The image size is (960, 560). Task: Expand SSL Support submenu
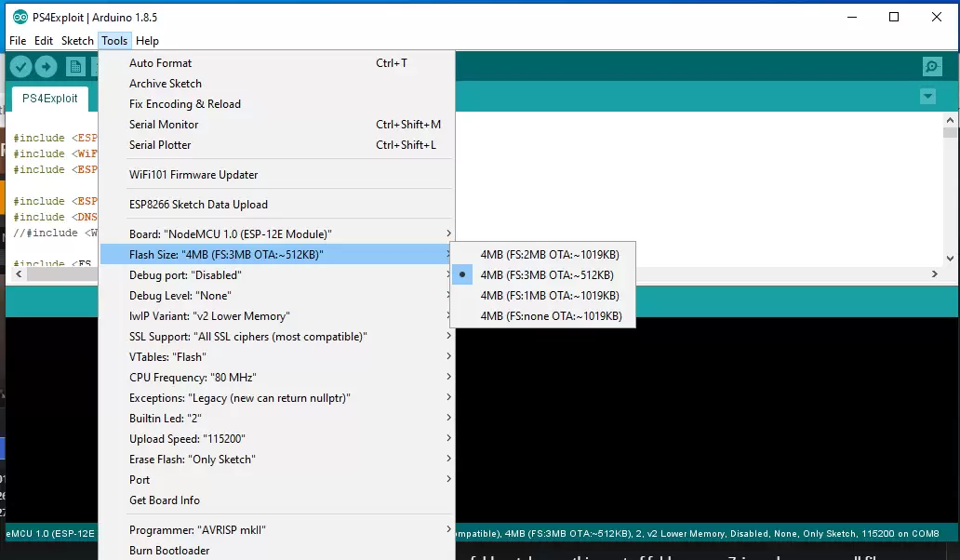(276, 337)
